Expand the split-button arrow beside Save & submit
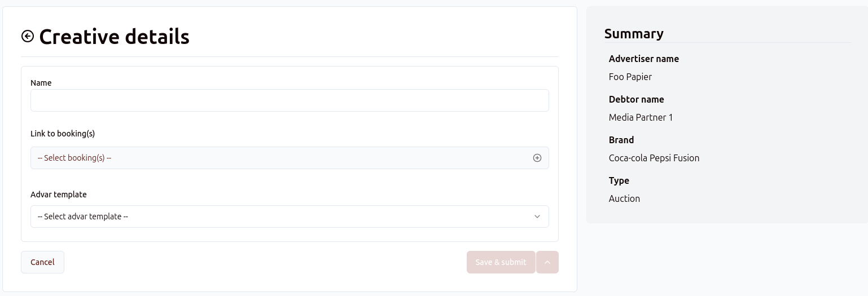This screenshot has width=868, height=296. (x=547, y=262)
